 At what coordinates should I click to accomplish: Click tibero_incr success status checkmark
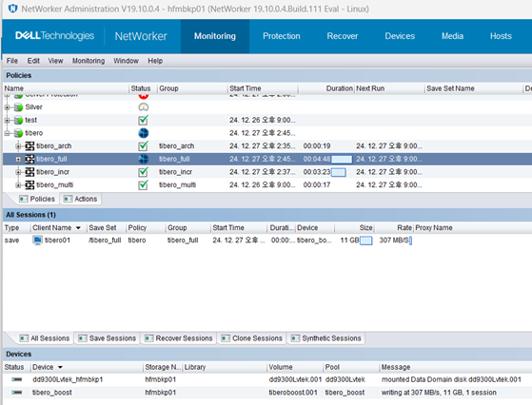[143, 172]
